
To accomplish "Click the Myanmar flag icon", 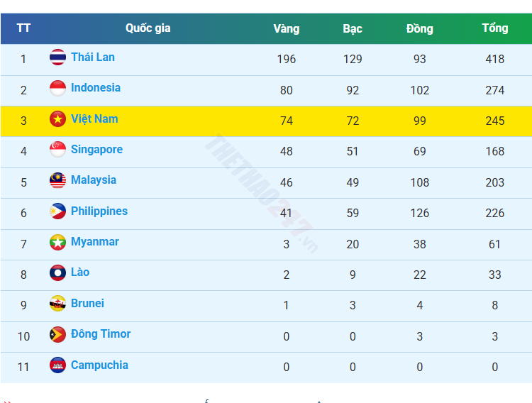I will pyautogui.click(x=58, y=242).
